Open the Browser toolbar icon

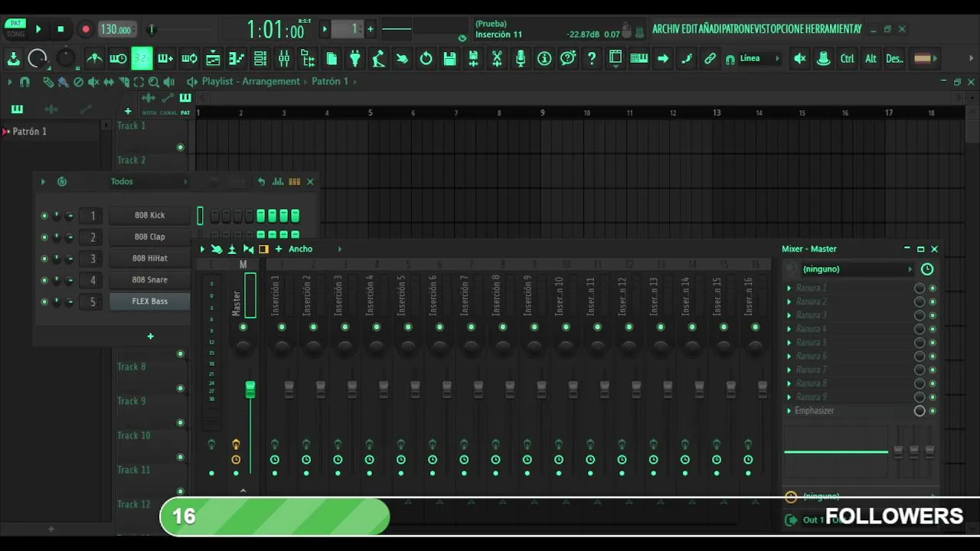(x=308, y=58)
